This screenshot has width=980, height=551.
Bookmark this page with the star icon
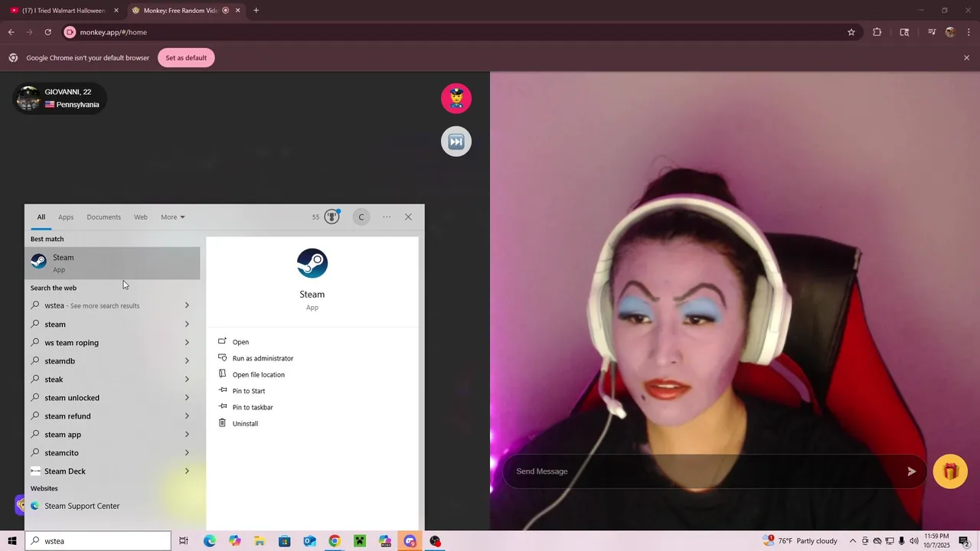(x=851, y=32)
